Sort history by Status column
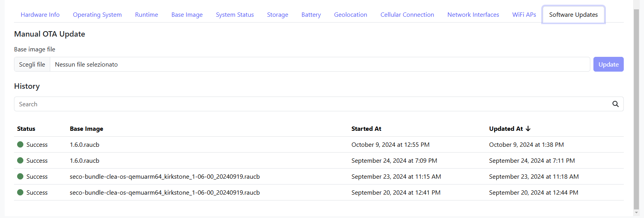 pyautogui.click(x=26, y=128)
